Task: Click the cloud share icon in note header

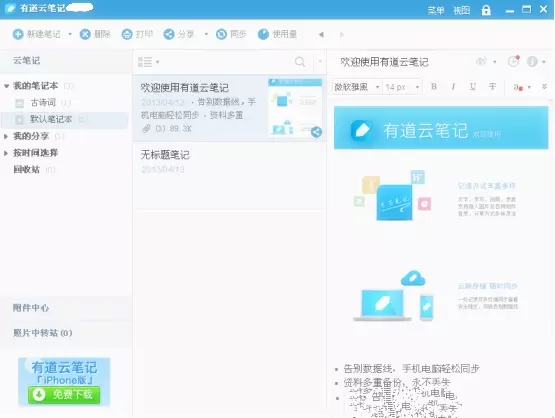Action: [481, 62]
